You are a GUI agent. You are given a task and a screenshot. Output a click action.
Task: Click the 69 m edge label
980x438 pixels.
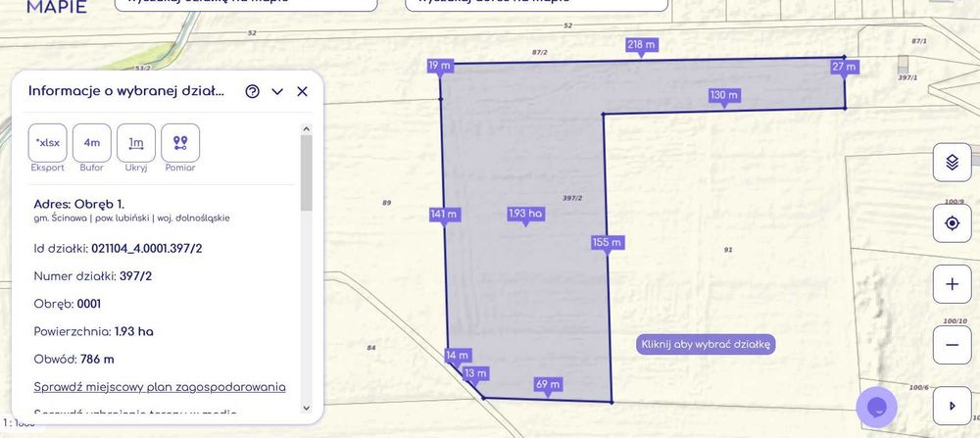tap(548, 384)
